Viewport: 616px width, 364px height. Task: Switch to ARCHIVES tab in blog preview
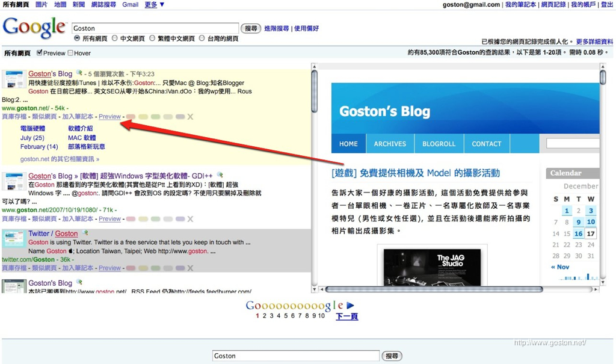click(390, 144)
